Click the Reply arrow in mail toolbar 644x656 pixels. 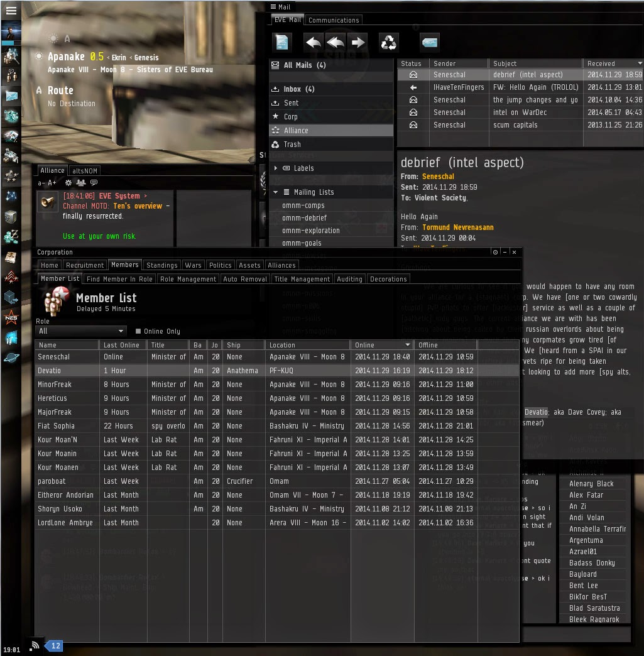314,42
